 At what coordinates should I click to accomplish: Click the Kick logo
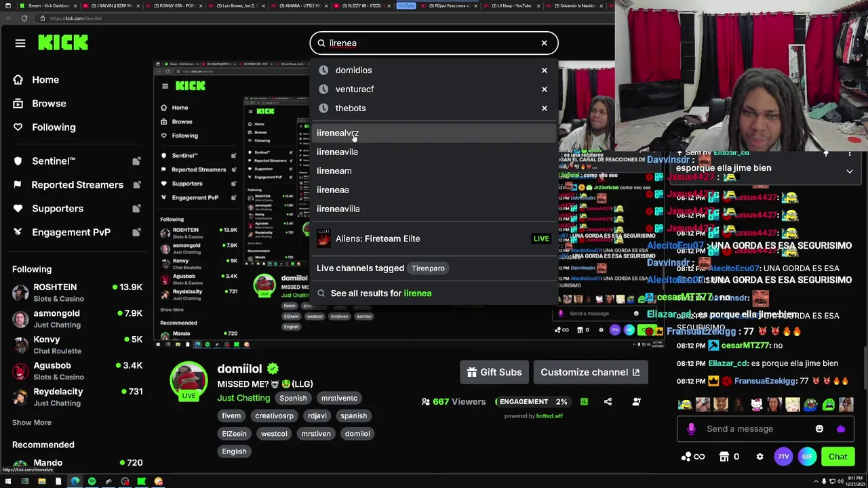63,43
